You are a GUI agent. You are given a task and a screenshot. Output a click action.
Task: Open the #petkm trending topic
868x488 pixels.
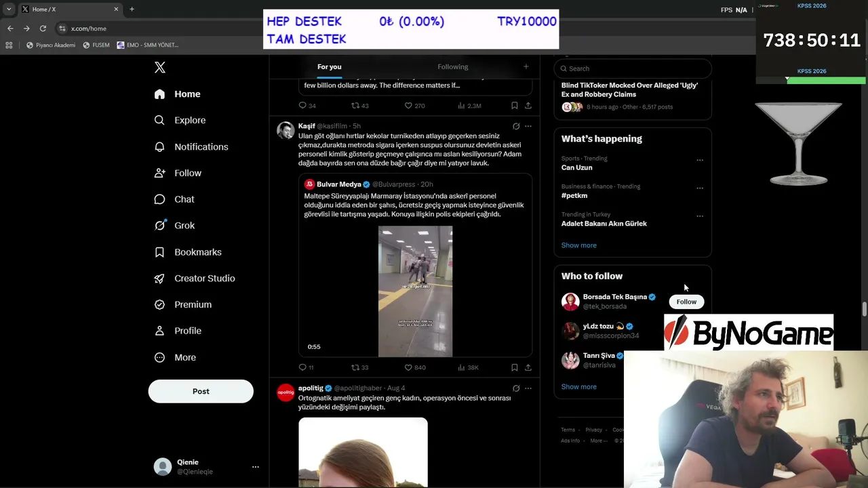[x=574, y=195]
